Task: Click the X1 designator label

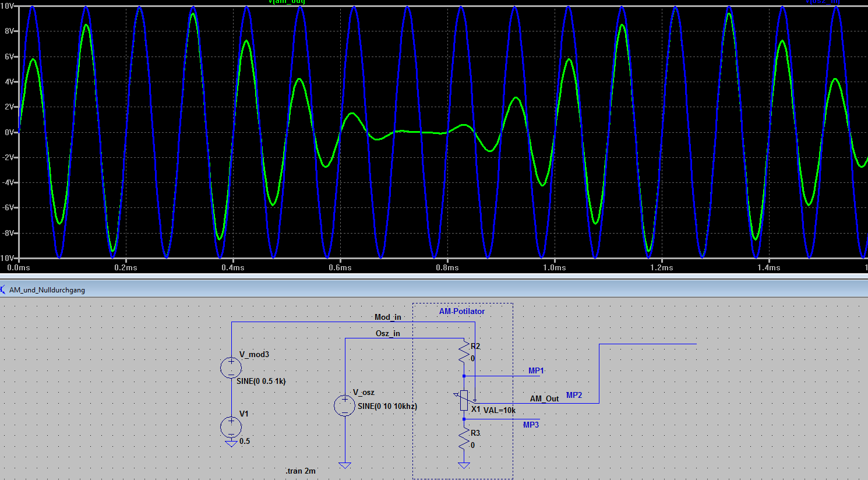Action: pyautogui.click(x=476, y=409)
